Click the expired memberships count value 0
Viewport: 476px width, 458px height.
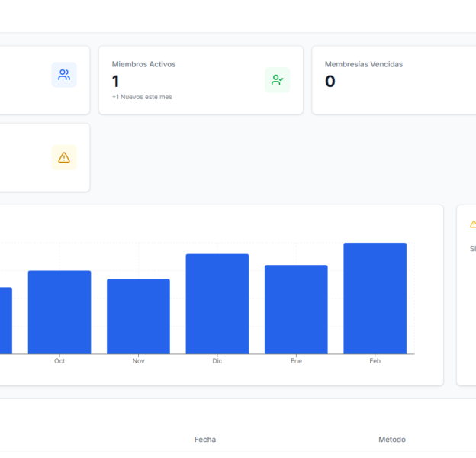pos(330,82)
